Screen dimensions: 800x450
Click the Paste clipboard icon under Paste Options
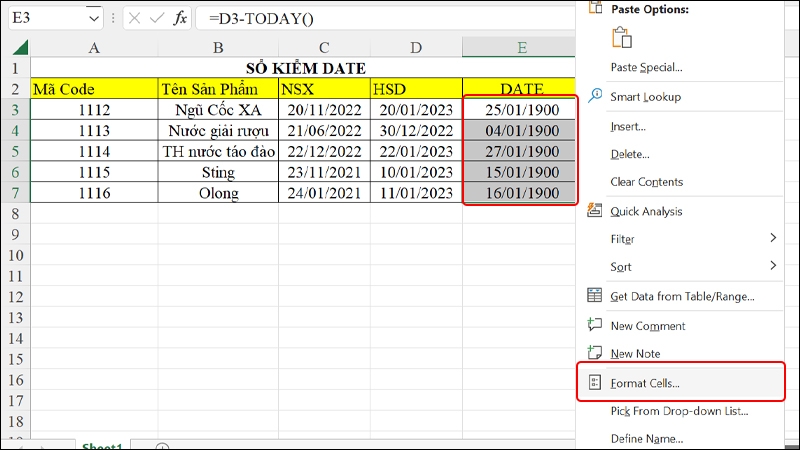click(622, 38)
